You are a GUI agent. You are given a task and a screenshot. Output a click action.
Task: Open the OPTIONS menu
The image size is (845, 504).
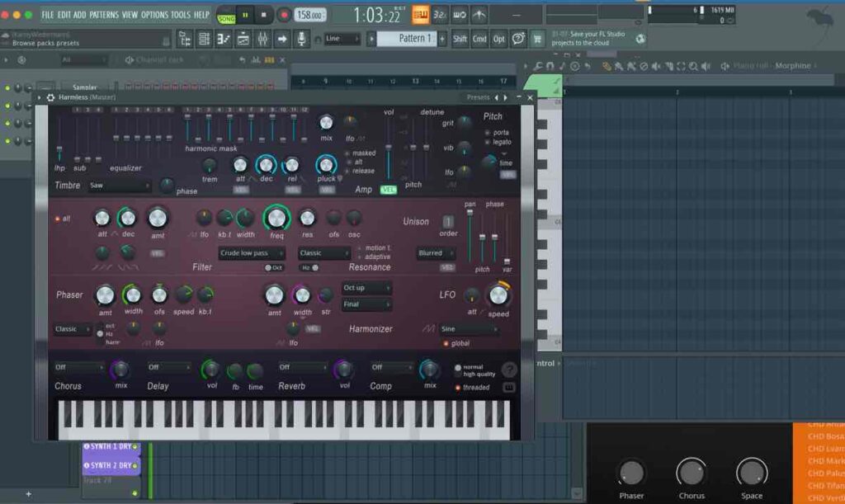pyautogui.click(x=154, y=15)
